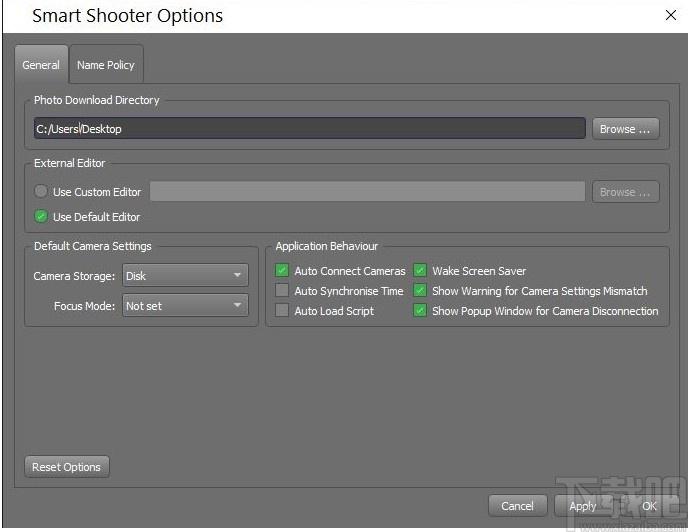Browse for the photo download directory

point(625,129)
